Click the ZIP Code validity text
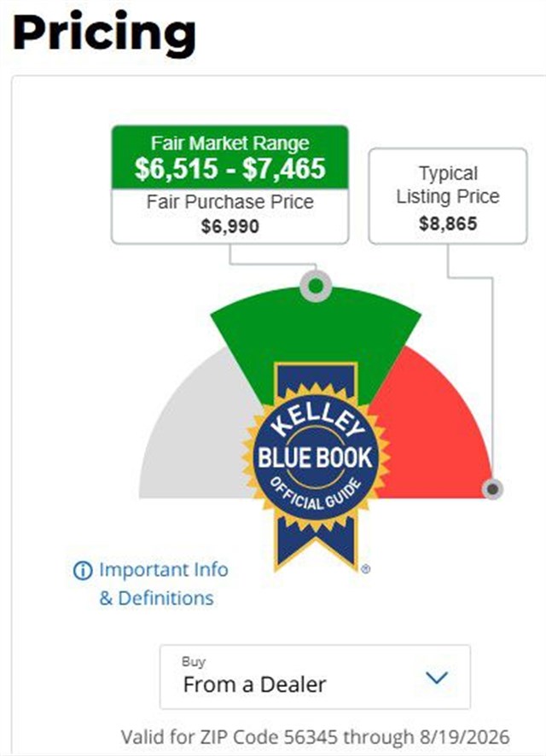Viewport: 546px width, 756px height. coord(315,736)
